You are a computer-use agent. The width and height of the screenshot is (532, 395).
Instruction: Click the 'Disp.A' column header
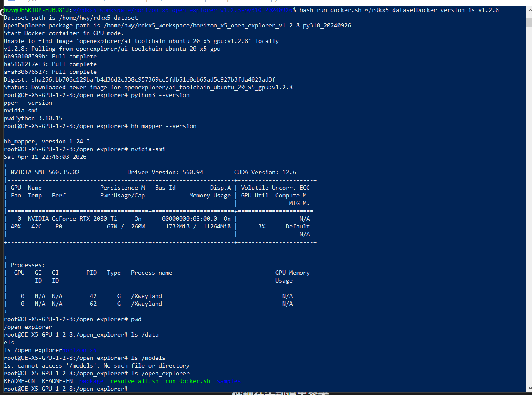click(220, 188)
